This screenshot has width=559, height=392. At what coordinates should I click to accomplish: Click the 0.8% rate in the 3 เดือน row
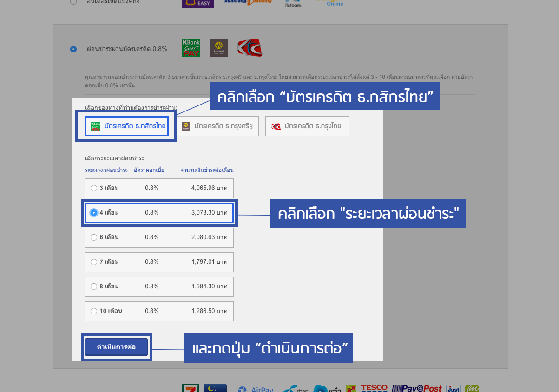152,188
